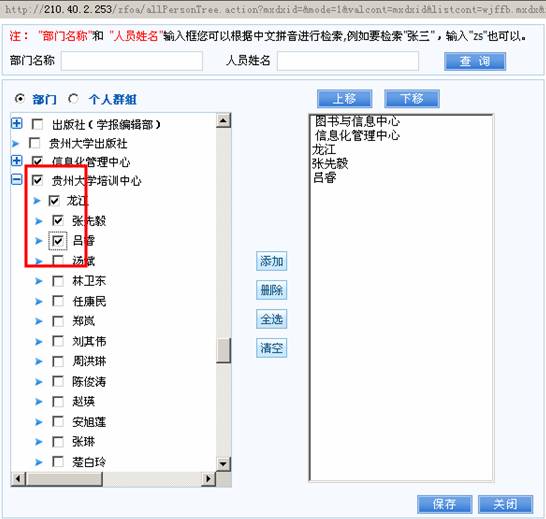Click the vertical scrollbar thumb in tree
546x519 pixels.
[x=223, y=350]
